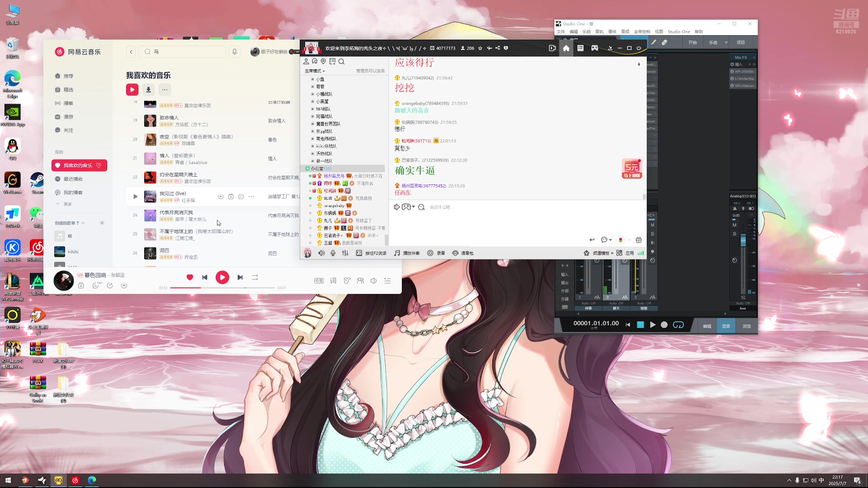Screen dimensions: 868x488
Task: Go back with NetEase back arrow
Action: [131, 52]
